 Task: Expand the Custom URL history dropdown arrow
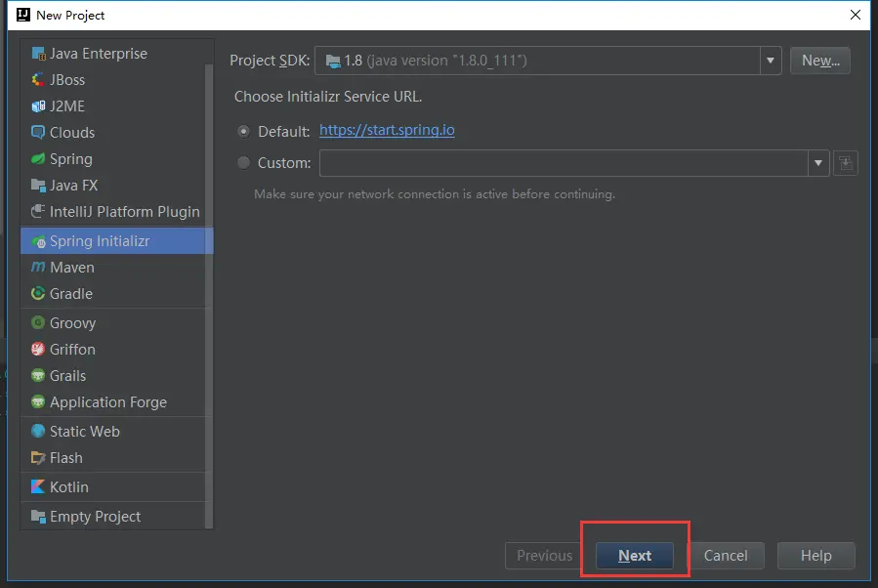click(x=818, y=163)
